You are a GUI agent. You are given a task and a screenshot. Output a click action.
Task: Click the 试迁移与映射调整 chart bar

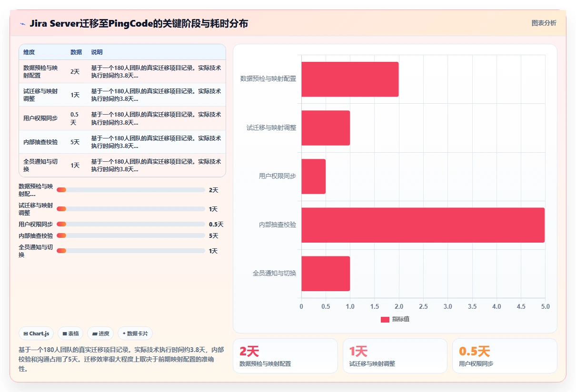pos(326,128)
